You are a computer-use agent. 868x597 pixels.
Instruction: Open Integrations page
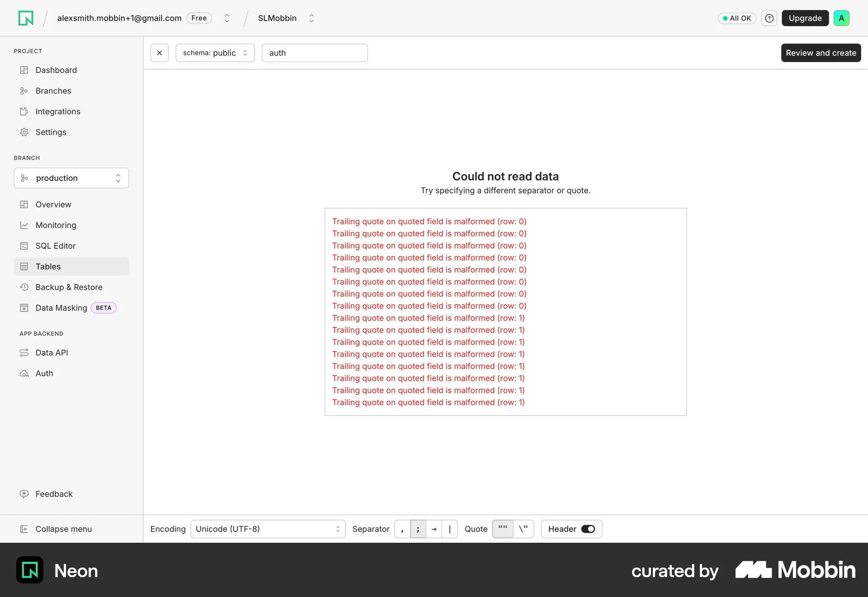[x=71, y=112]
